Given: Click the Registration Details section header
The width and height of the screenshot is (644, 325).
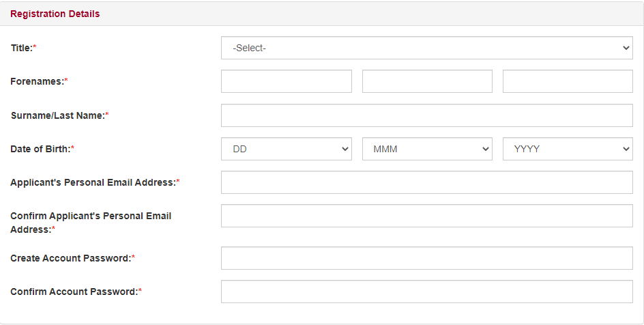Looking at the screenshot, I should tap(55, 14).
